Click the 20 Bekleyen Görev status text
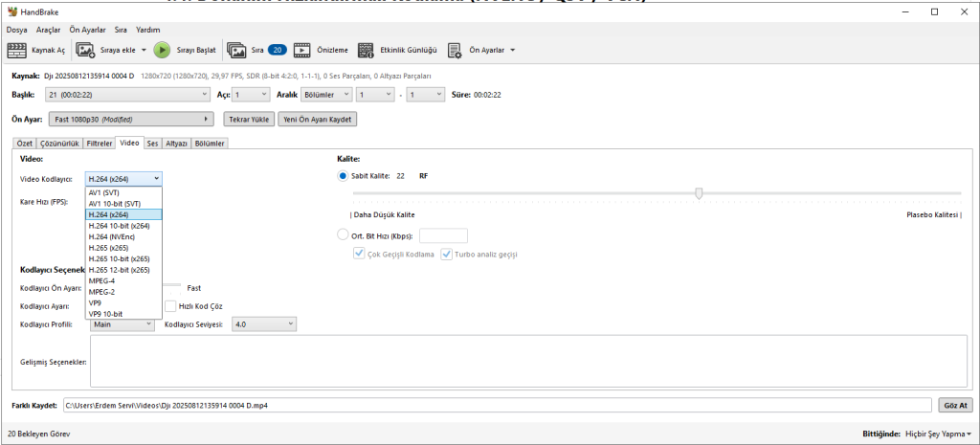This screenshot has height=445, width=980. tap(38, 434)
